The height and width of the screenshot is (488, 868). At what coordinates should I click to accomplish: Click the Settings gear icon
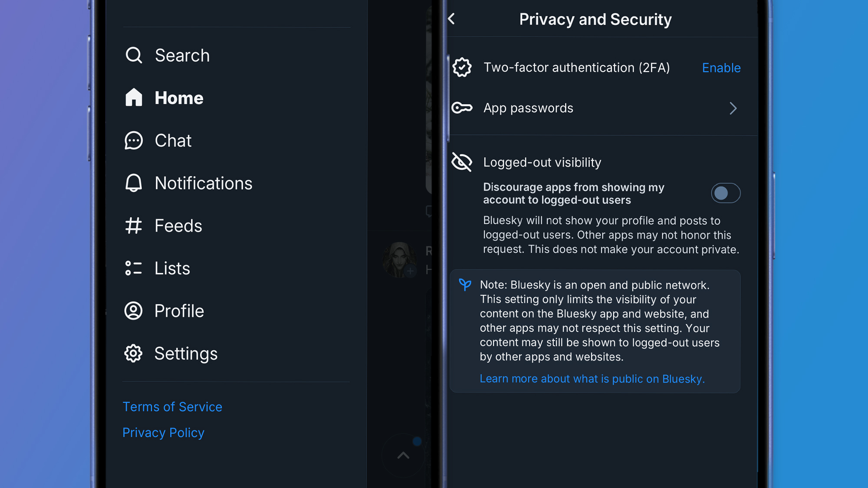pos(134,354)
